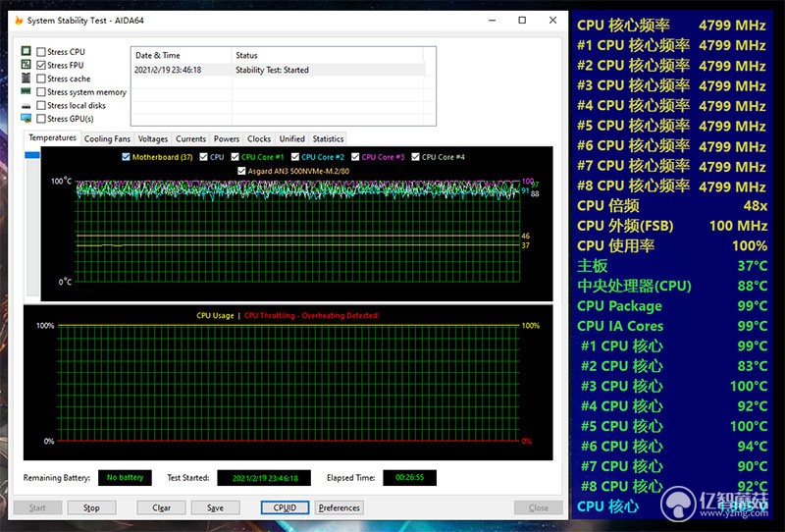Select the Stability Test: Started log row
Screen dimensions: 785x532
pos(279,70)
